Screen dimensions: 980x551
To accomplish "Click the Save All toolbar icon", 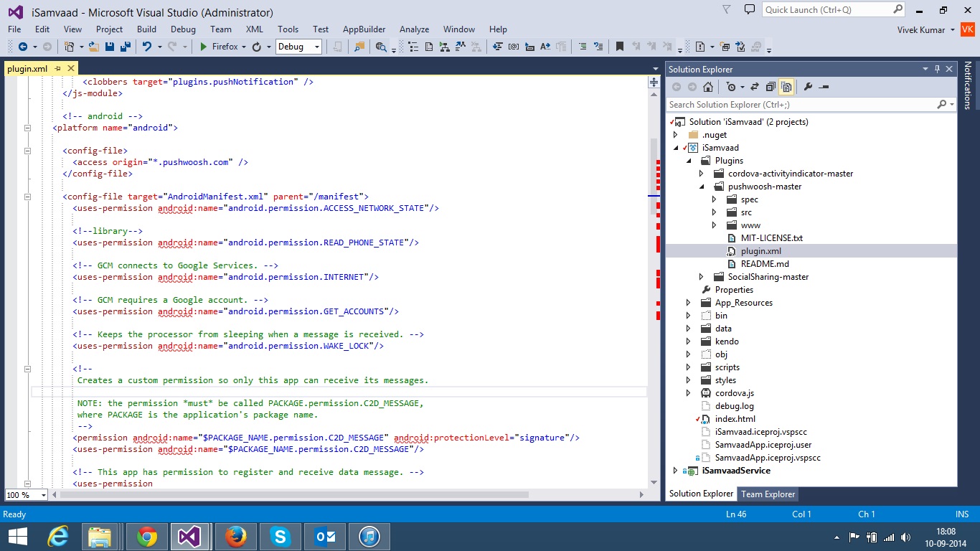I will (125, 47).
